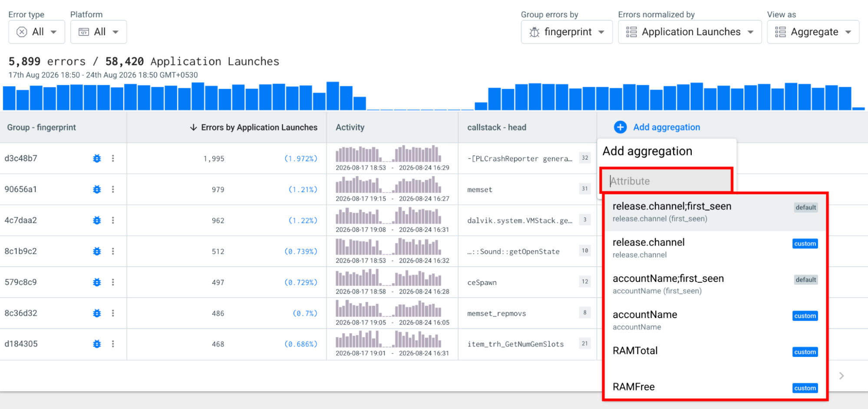868x409 pixels.
Task: Open Group errors by fingerprint dropdown
Action: coord(567,32)
